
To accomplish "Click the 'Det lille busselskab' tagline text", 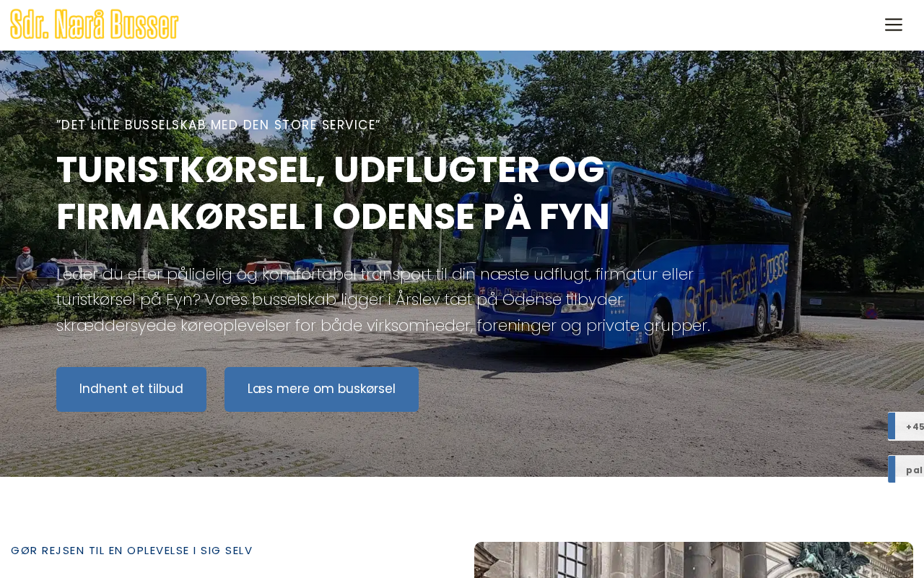I will (218, 125).
